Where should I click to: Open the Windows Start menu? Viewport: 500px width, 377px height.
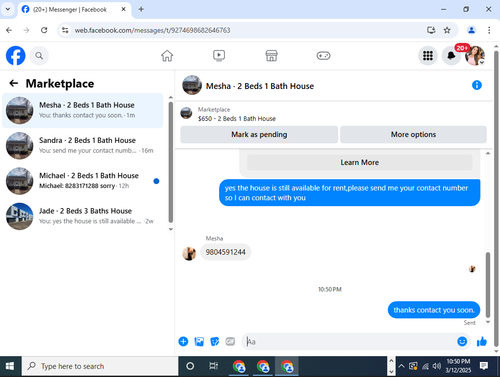(10, 366)
